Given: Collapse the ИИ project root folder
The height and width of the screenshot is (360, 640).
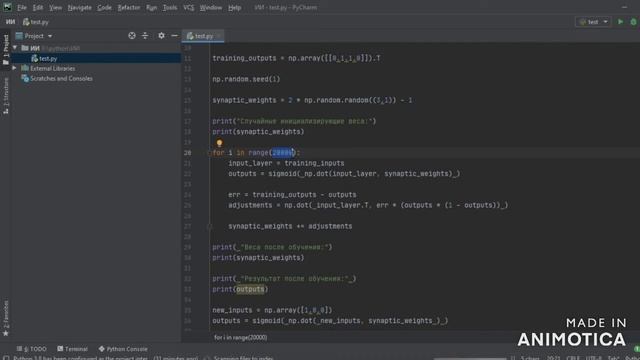Looking at the screenshot, I should point(15,48).
